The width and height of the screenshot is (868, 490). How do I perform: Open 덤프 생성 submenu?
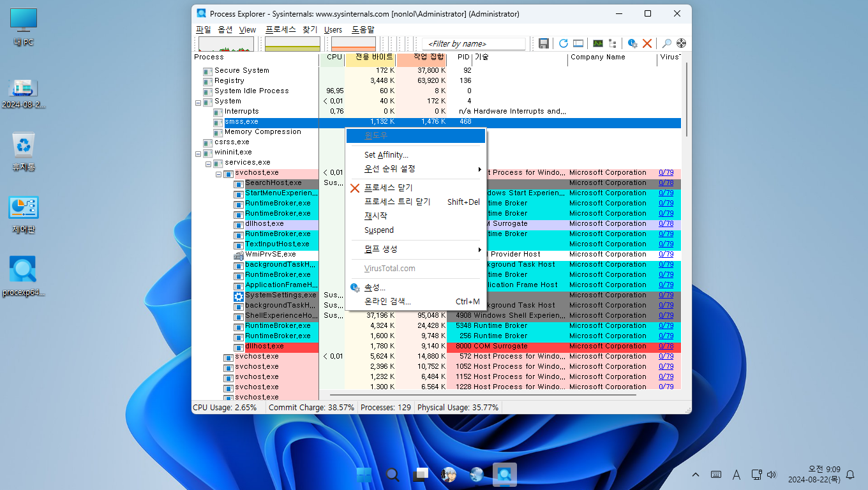(x=415, y=249)
